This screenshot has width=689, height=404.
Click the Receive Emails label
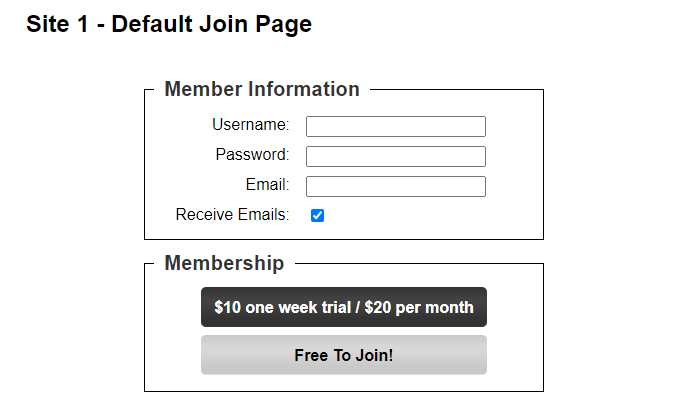coord(232,215)
